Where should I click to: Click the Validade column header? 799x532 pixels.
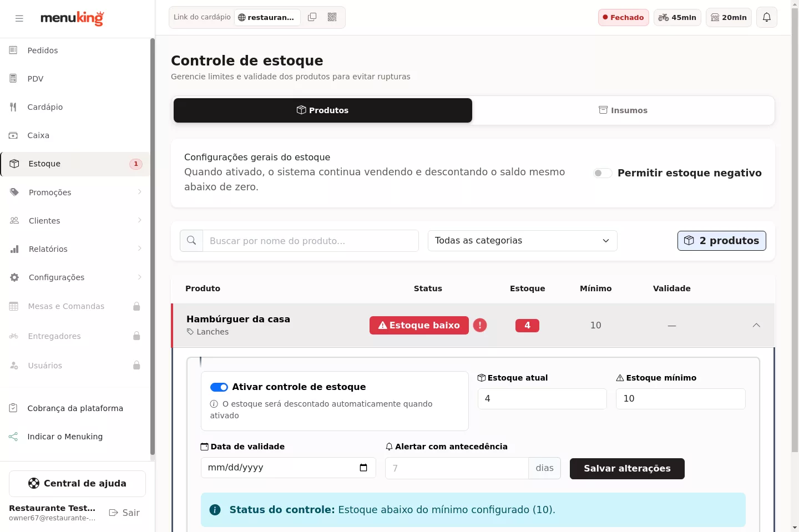pos(672,288)
